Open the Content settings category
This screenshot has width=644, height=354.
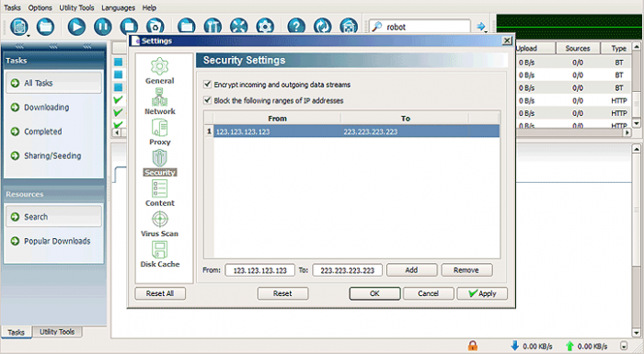[160, 193]
